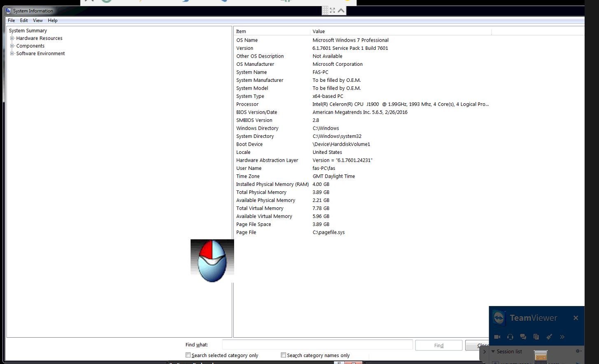Select the BIOS Version/Date row
The image size is (599, 364).
click(x=362, y=112)
